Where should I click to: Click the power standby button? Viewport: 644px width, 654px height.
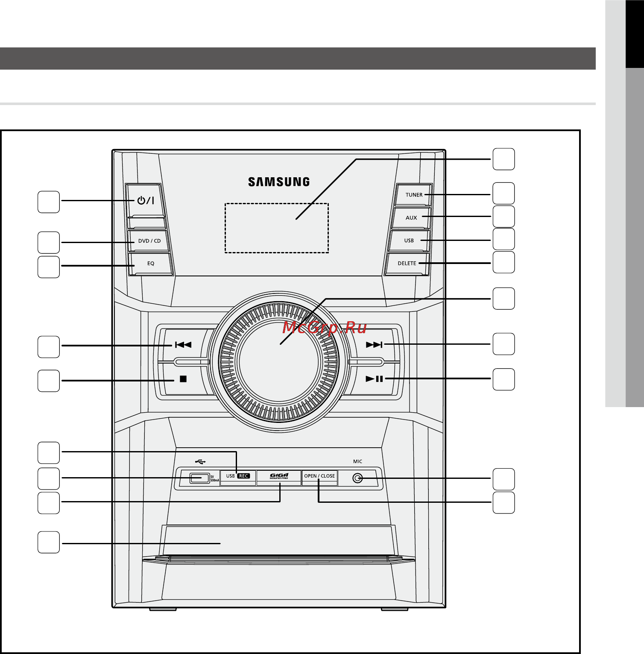click(145, 200)
